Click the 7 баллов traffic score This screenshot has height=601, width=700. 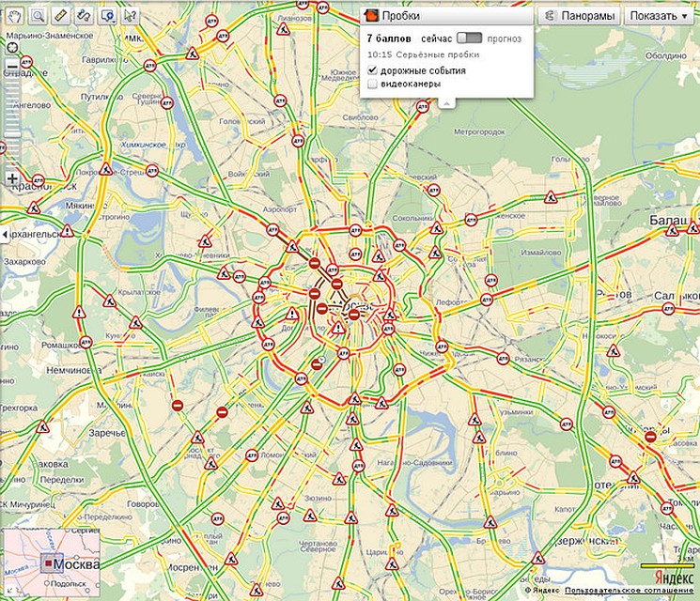point(389,39)
